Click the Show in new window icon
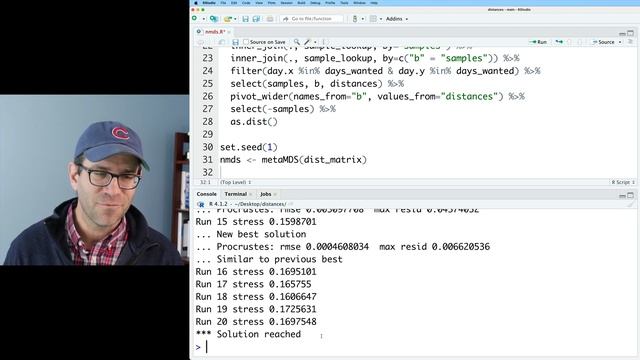The width and height of the screenshot is (640, 360). pos(222,42)
